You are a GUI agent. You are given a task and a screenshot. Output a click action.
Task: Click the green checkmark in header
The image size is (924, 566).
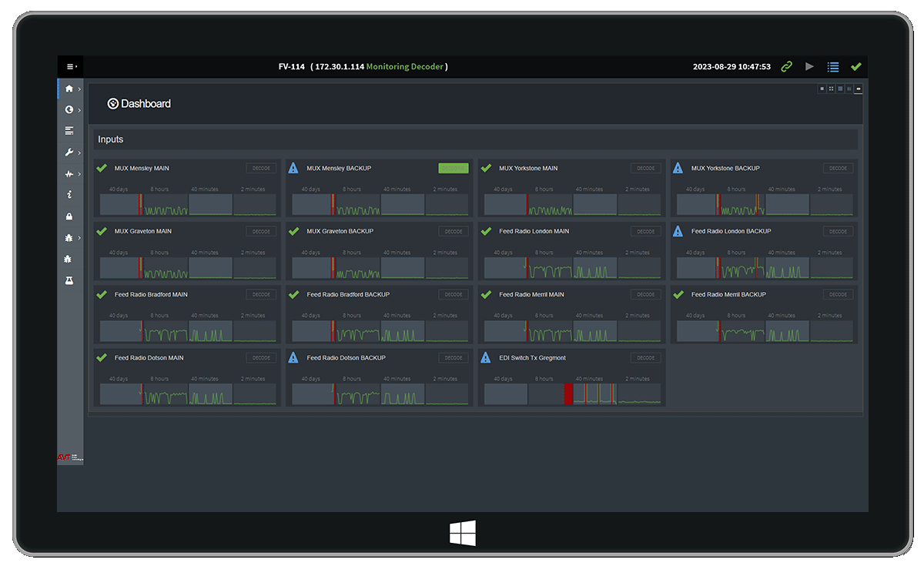[855, 67]
